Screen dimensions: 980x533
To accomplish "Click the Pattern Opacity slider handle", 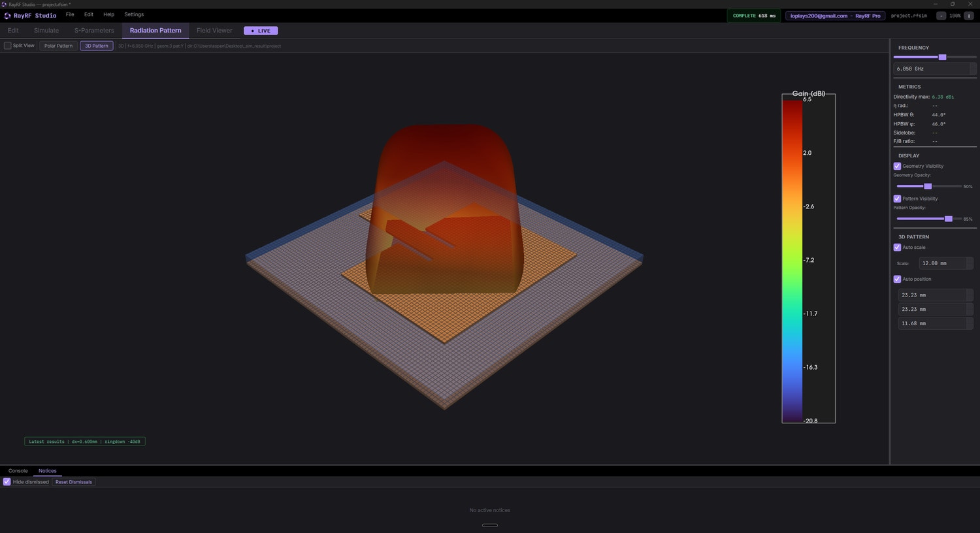I will (x=949, y=219).
